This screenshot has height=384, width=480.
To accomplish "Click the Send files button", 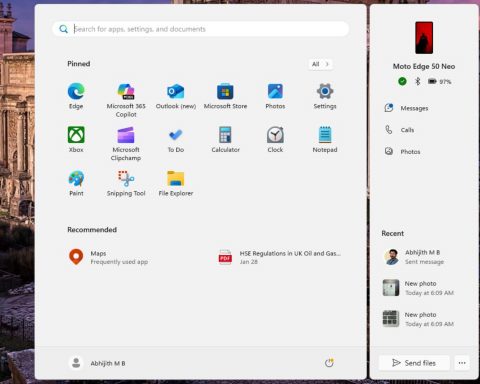I will 414,363.
